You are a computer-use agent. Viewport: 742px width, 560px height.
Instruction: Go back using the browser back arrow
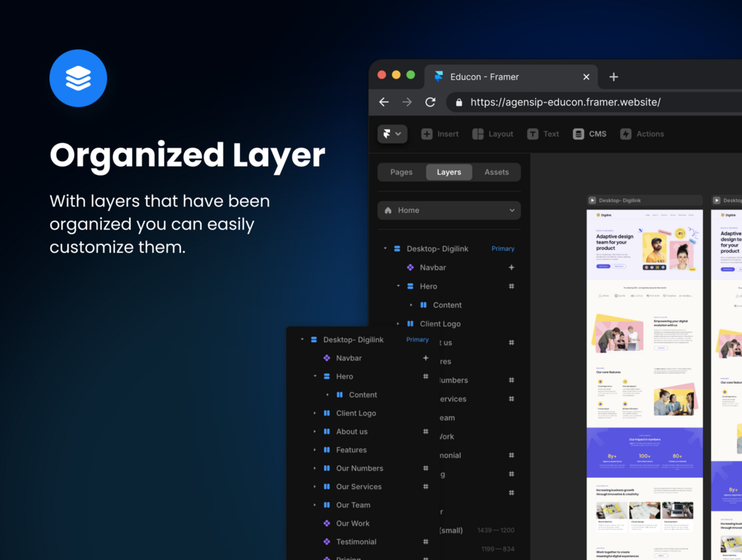tap(384, 102)
